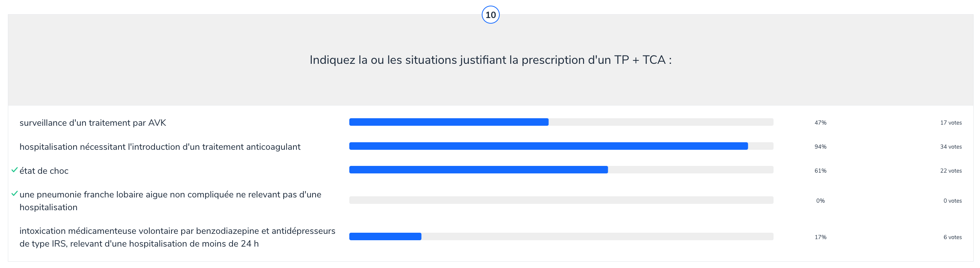Click the empty progress bar for pneumonie
This screenshot has height=268, width=980.
tap(561, 200)
